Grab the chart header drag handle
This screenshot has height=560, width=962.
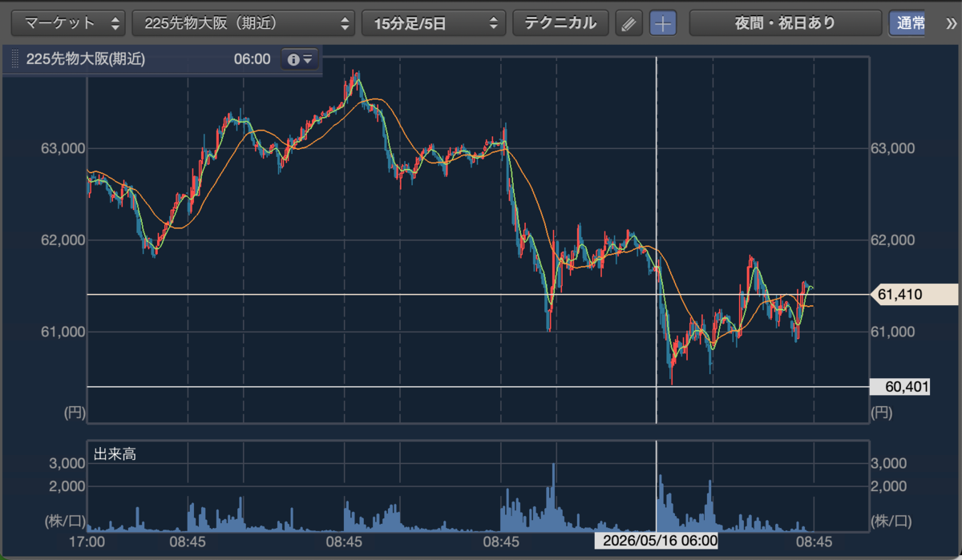[x=14, y=60]
